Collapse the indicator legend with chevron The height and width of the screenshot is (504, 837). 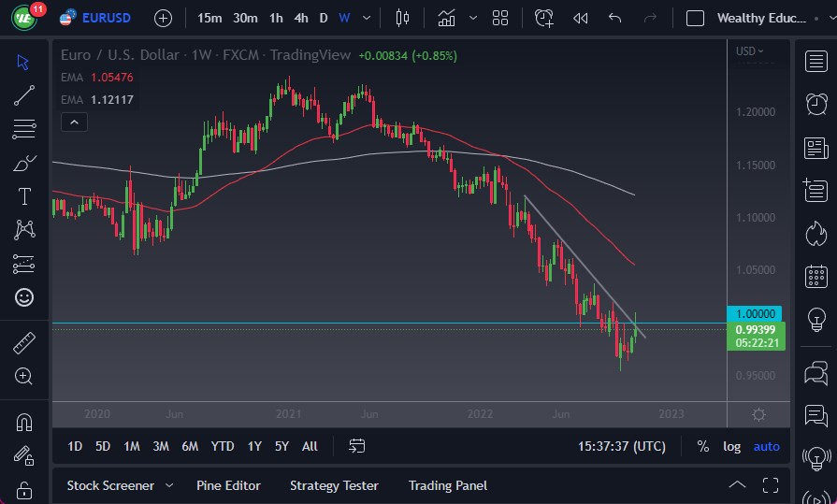pyautogui.click(x=73, y=122)
